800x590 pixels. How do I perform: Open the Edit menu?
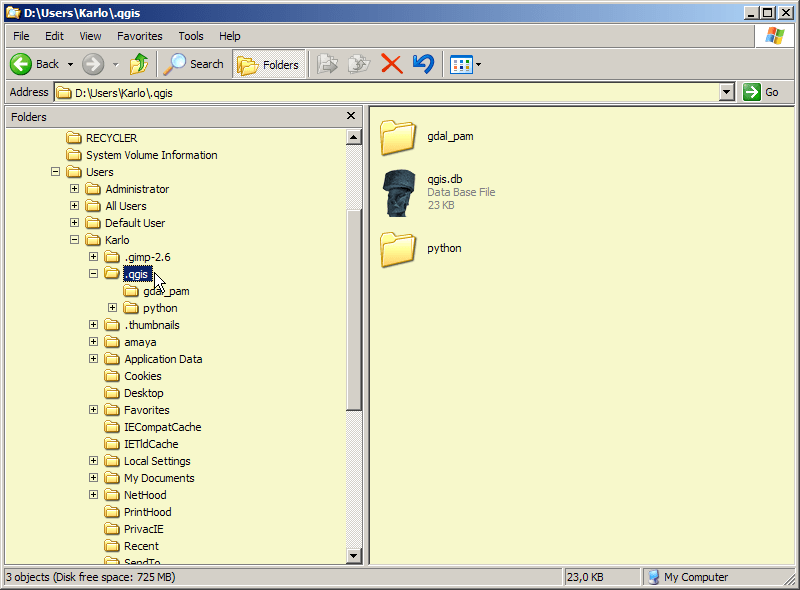[54, 36]
